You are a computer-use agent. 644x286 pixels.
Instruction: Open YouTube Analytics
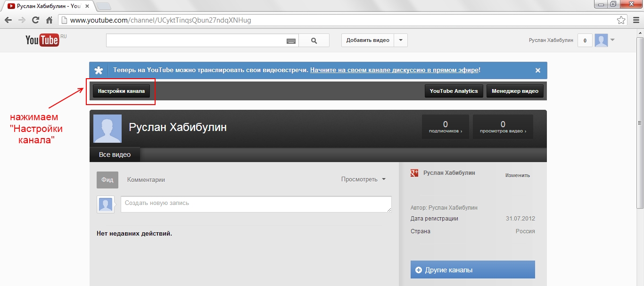[454, 91]
